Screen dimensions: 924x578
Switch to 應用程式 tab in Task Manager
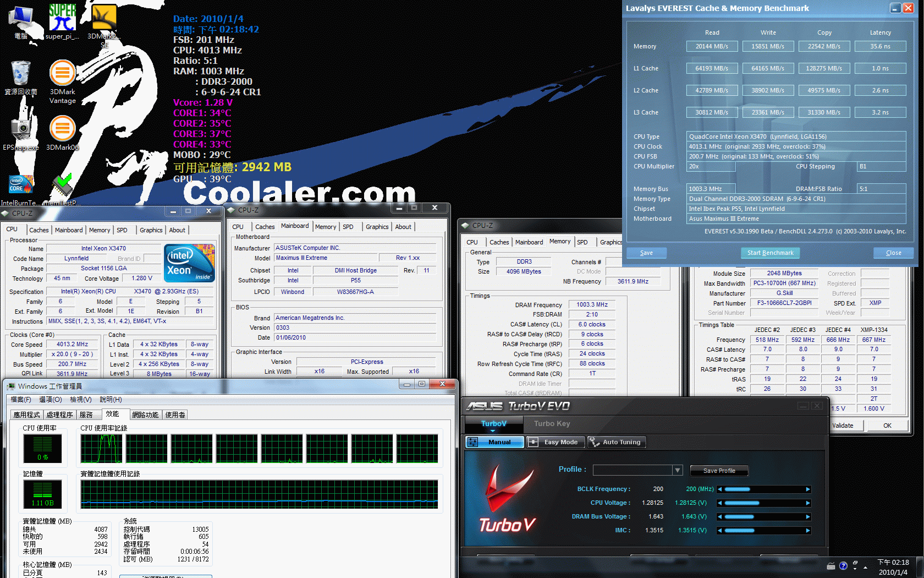coord(27,415)
